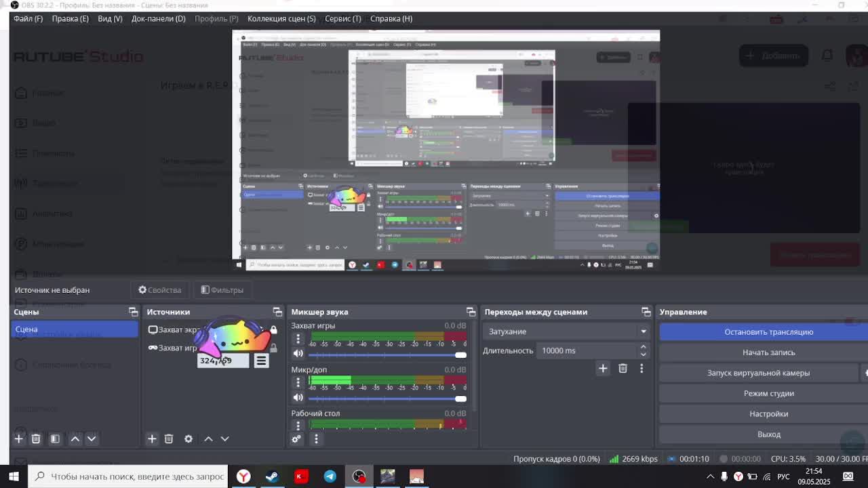
Task: Toggle lock on Захват экрана source
Action: [273, 329]
